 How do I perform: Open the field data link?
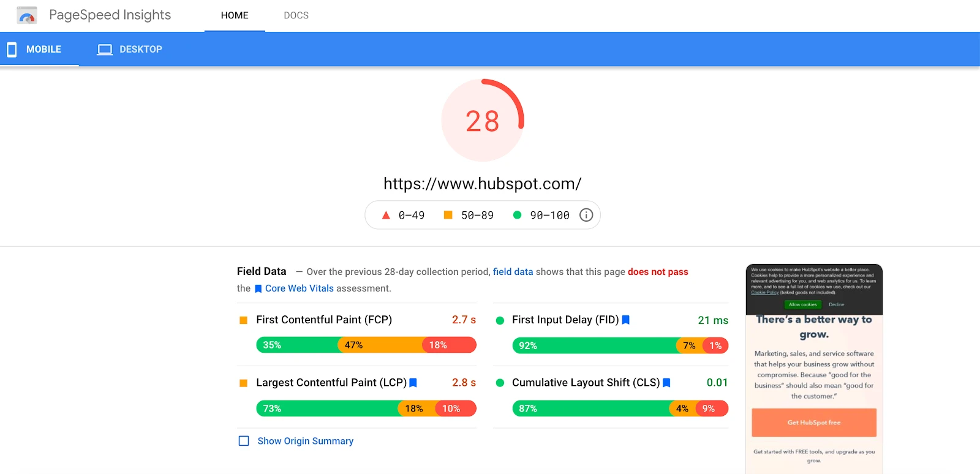pos(513,272)
